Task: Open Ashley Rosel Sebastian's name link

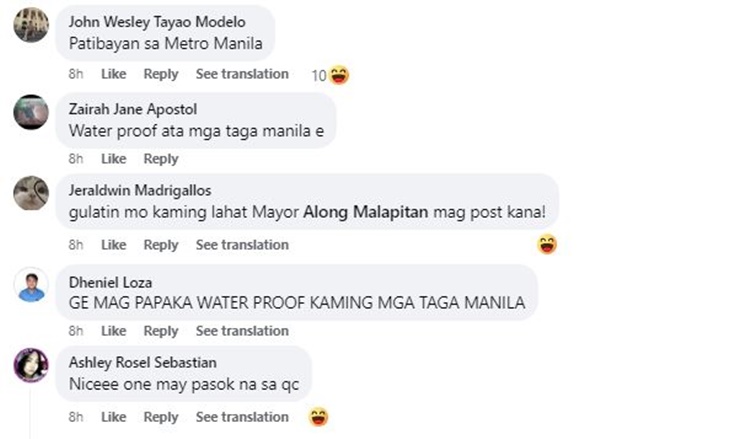Action: point(143,362)
